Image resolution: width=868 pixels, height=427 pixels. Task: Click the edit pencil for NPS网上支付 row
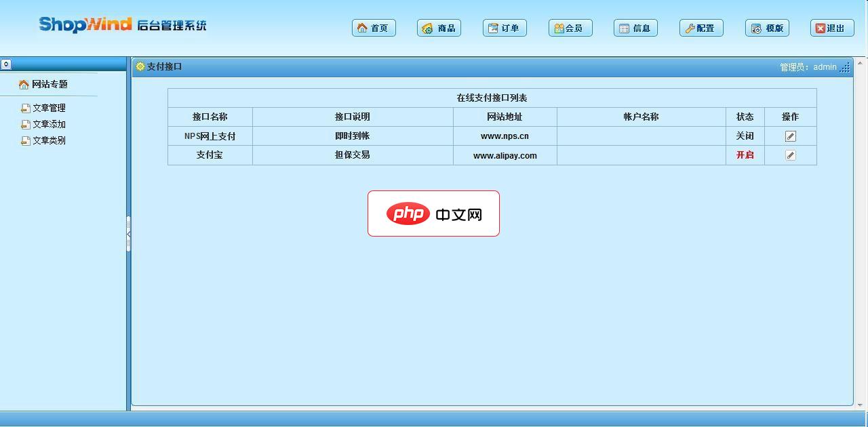pyautogui.click(x=789, y=136)
